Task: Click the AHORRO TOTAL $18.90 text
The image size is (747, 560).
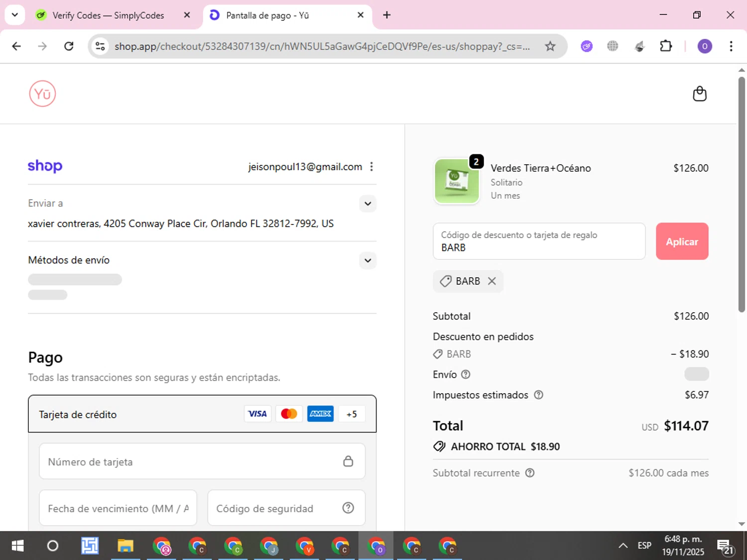Action: (x=505, y=447)
